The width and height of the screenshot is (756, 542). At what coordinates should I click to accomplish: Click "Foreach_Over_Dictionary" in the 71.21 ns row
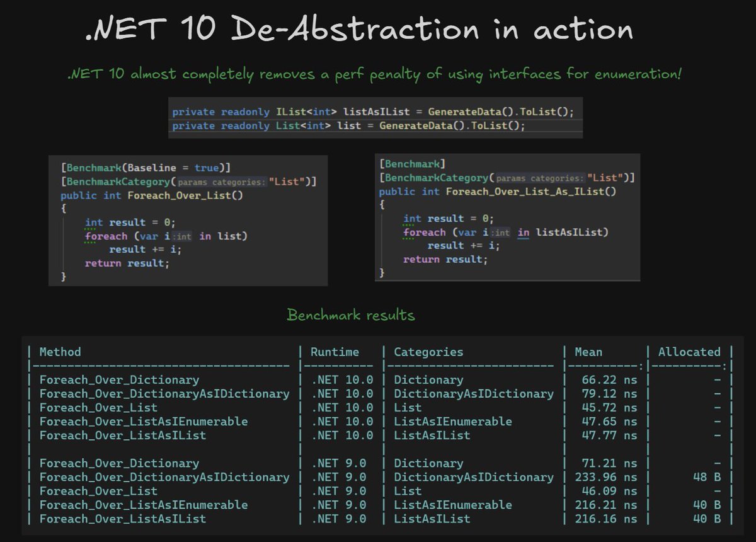pos(119,463)
